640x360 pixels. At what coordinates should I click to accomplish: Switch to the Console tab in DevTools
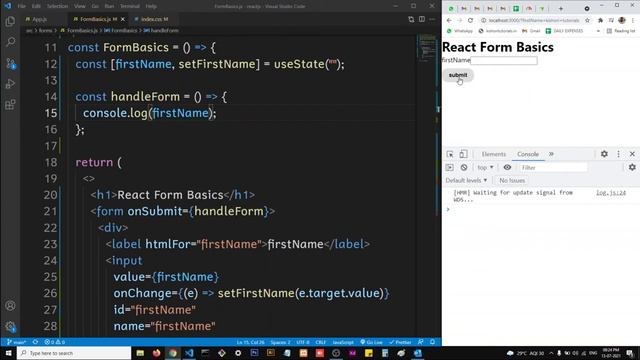click(528, 154)
